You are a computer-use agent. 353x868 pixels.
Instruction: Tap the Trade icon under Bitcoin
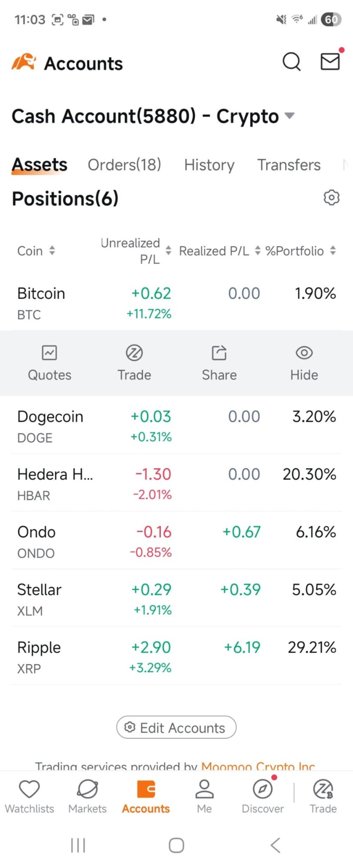pos(134,353)
